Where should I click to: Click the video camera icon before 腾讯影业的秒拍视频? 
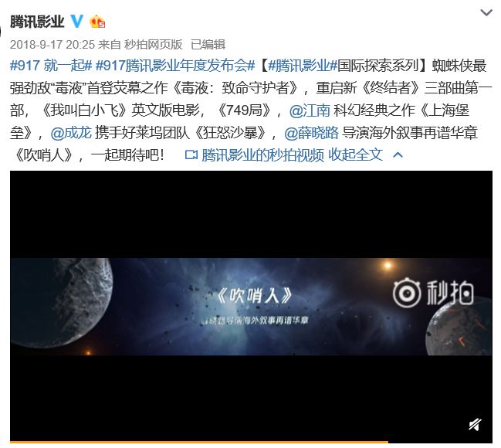[x=191, y=155]
